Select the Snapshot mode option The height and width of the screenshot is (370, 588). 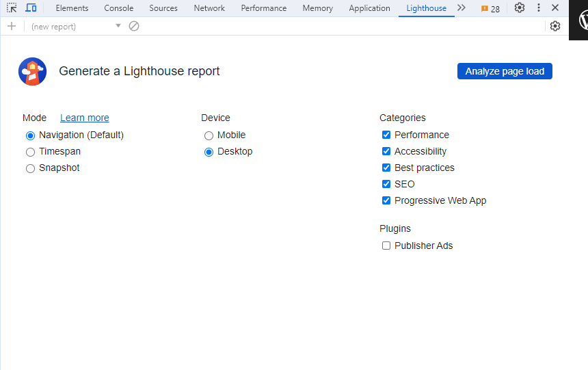30,168
